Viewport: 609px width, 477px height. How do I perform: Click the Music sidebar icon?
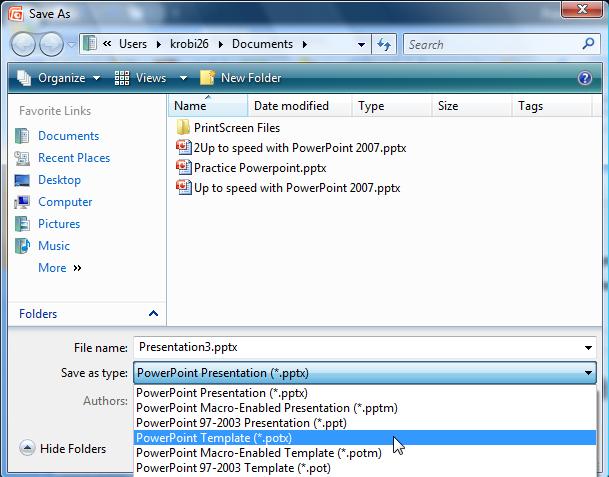[22, 246]
